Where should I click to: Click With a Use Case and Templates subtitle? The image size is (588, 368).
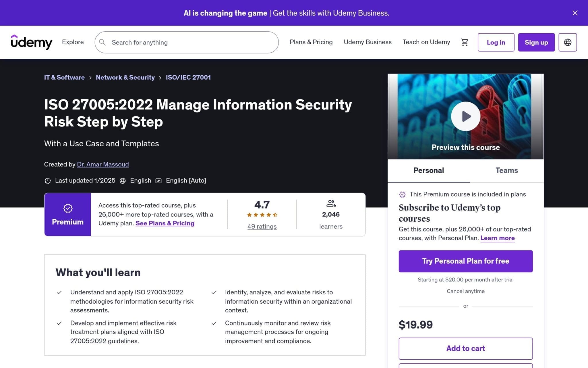point(101,143)
